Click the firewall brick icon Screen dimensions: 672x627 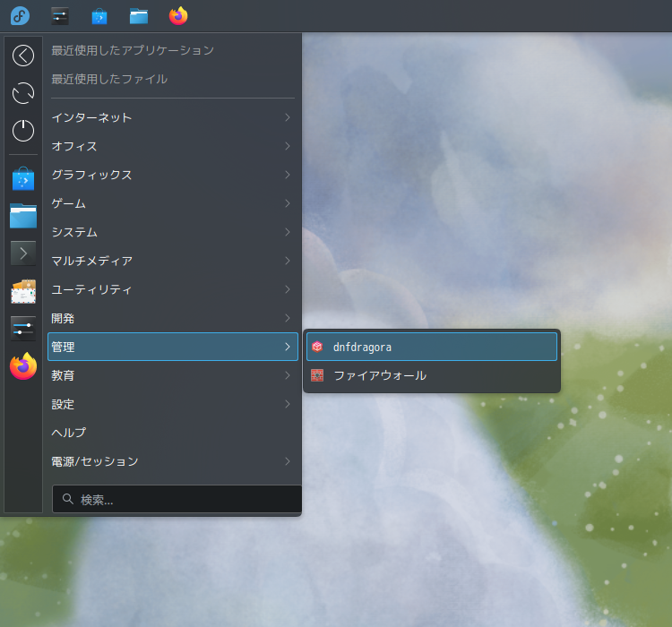tap(317, 375)
